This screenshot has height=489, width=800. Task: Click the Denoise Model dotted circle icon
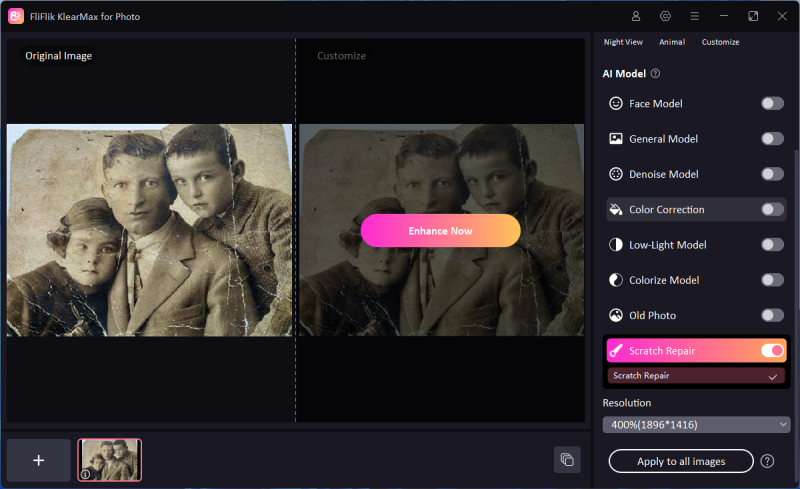(x=616, y=174)
